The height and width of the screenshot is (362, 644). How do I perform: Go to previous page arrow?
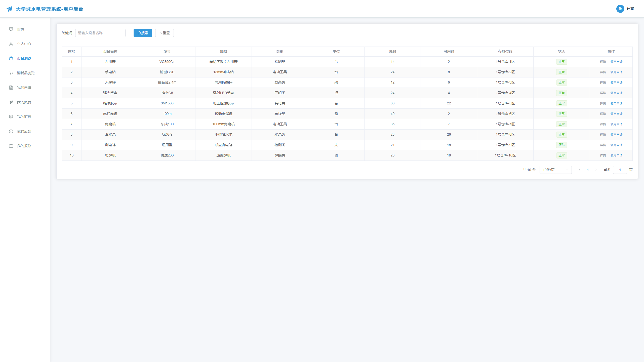[580, 170]
